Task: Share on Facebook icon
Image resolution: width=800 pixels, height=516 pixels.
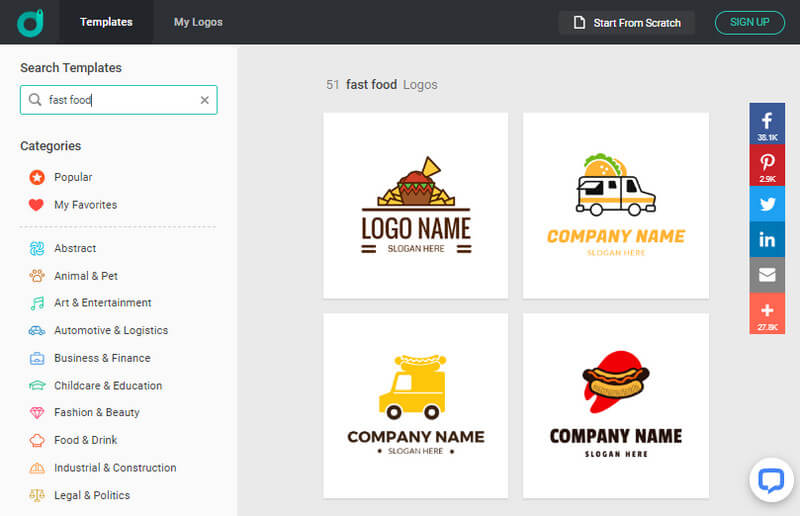Action: tap(767, 123)
